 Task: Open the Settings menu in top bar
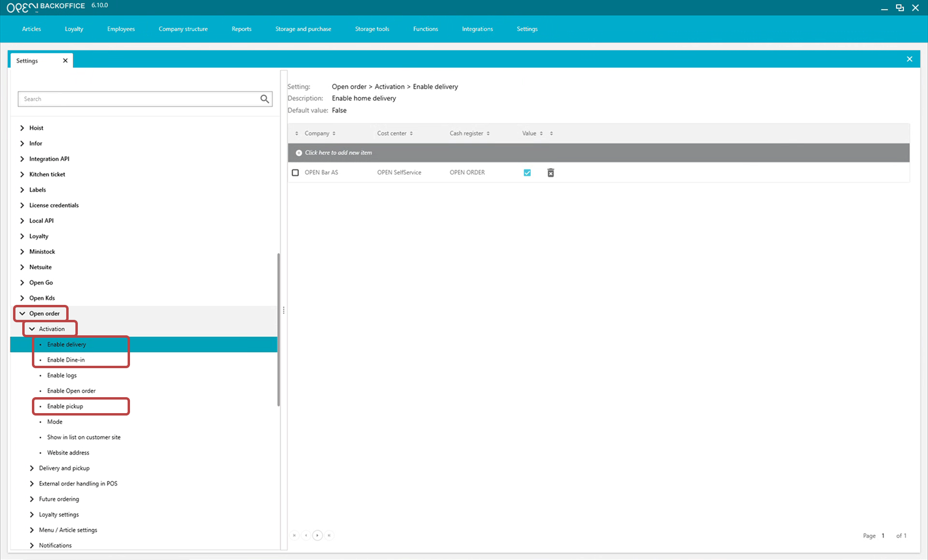pos(527,29)
